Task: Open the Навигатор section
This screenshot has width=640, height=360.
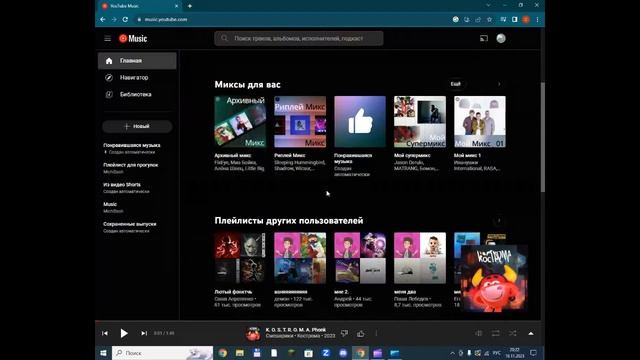Action: pos(137,78)
